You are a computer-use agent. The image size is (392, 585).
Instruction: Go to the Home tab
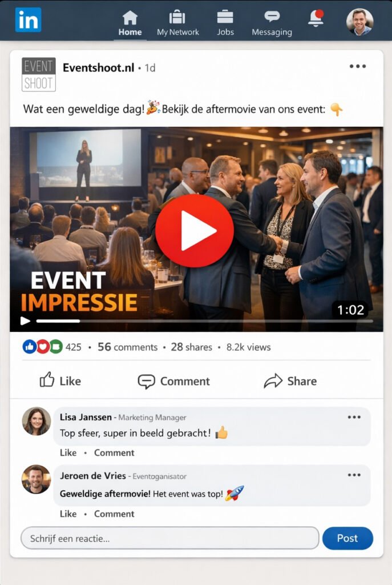click(x=130, y=23)
